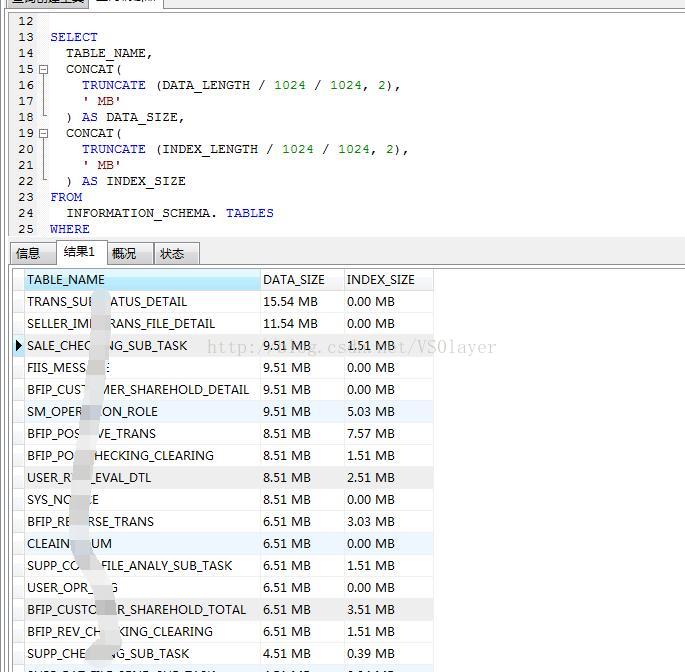Click line number 23 in the gutter
The height and width of the screenshot is (672, 685).
point(26,197)
